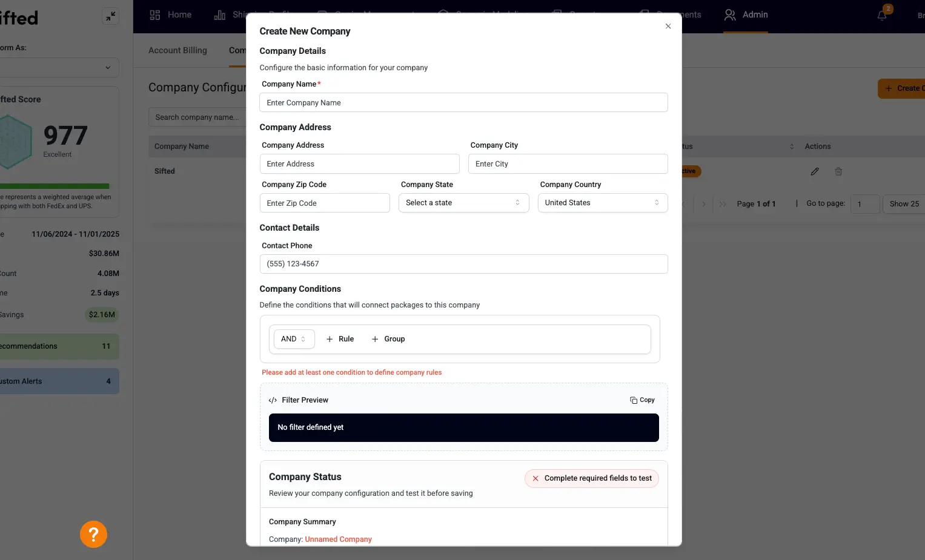The width and height of the screenshot is (925, 560).
Task: Click the Enter Company Name field
Action: [463, 102]
